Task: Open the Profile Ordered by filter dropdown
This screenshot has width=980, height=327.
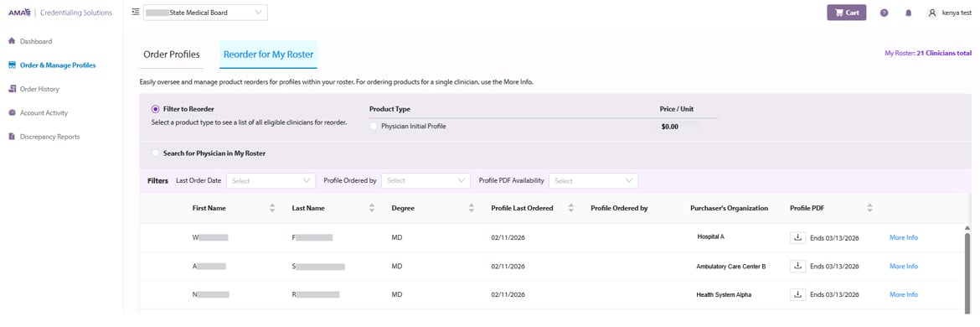Action: coord(426,181)
